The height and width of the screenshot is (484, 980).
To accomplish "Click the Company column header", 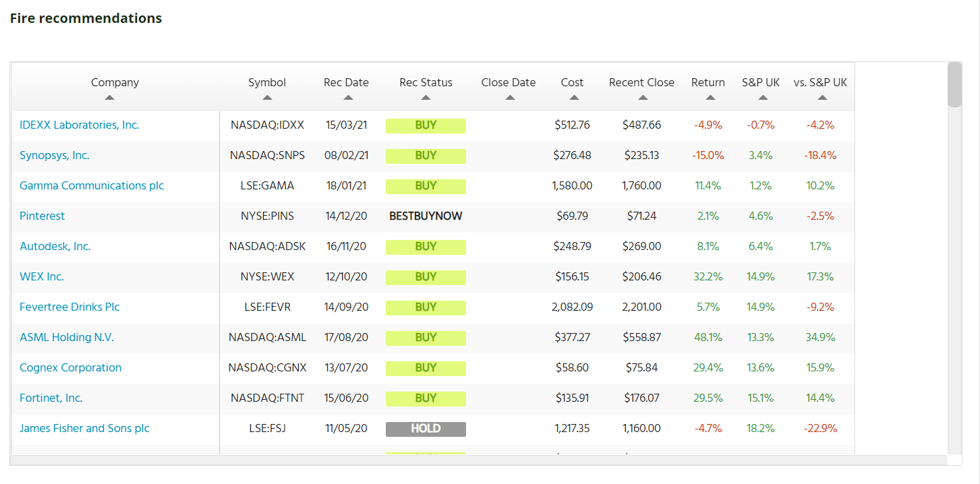I will (x=115, y=82).
